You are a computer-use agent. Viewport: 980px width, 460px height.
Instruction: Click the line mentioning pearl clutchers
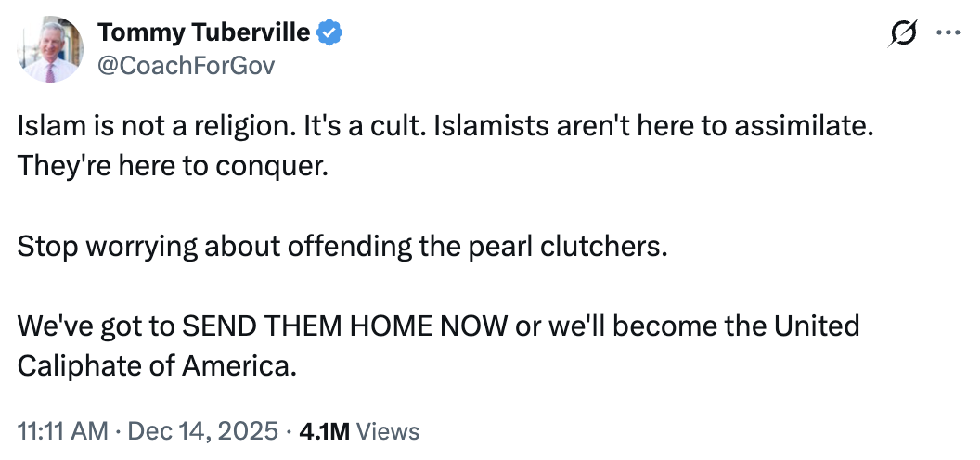(342, 248)
